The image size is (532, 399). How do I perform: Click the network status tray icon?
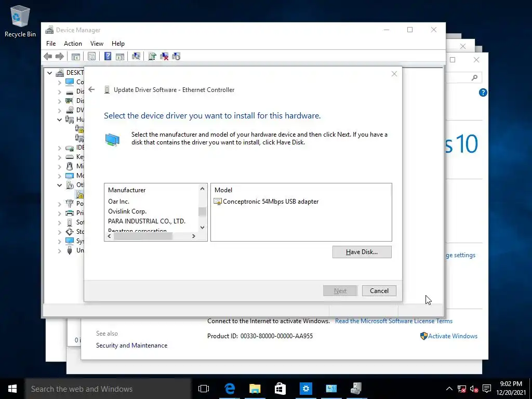[x=462, y=389]
